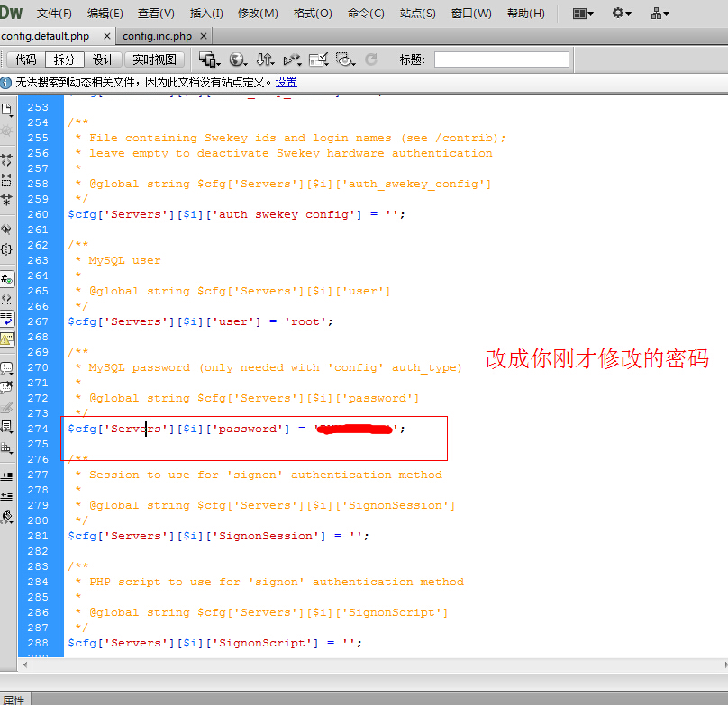This screenshot has width=728, height=705.
Task: Open W3C Validation dropdown
Action: coord(293,59)
